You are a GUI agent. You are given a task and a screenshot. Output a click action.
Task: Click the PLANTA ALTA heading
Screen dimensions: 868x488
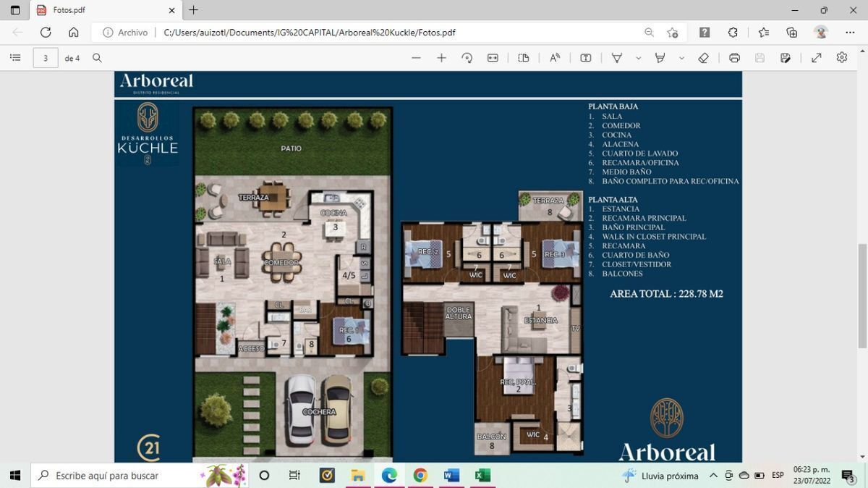pos(613,200)
